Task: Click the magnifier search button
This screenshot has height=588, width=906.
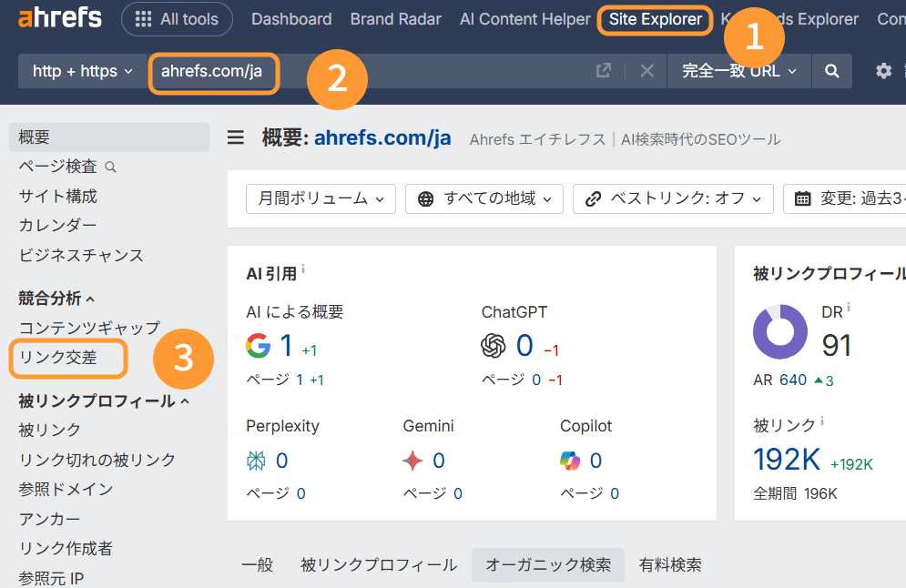Action: coord(831,71)
